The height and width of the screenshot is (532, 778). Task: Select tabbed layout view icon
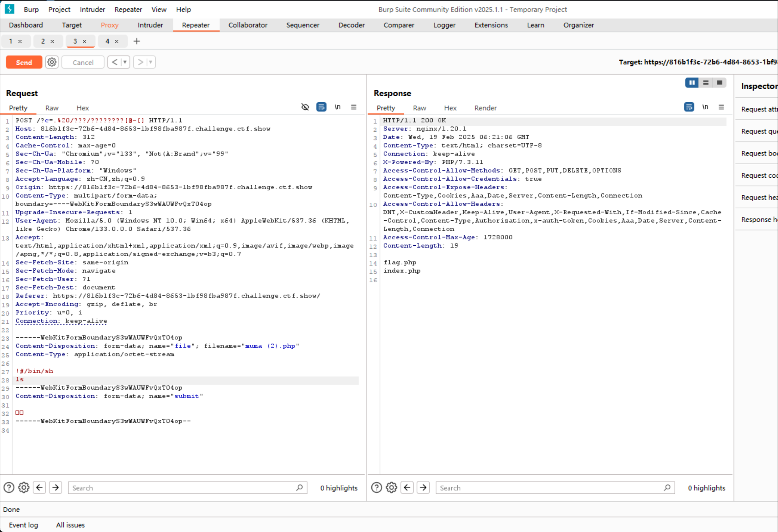coord(720,82)
